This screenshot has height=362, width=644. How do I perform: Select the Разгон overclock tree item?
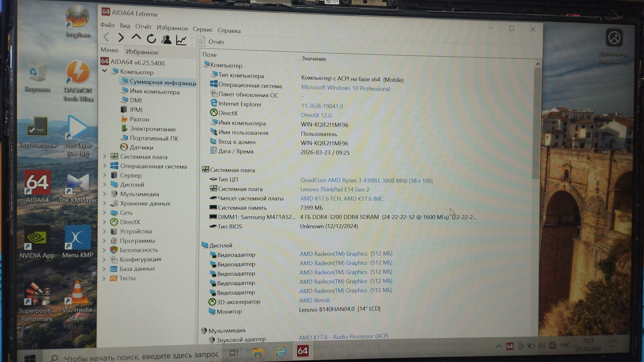[x=139, y=119]
